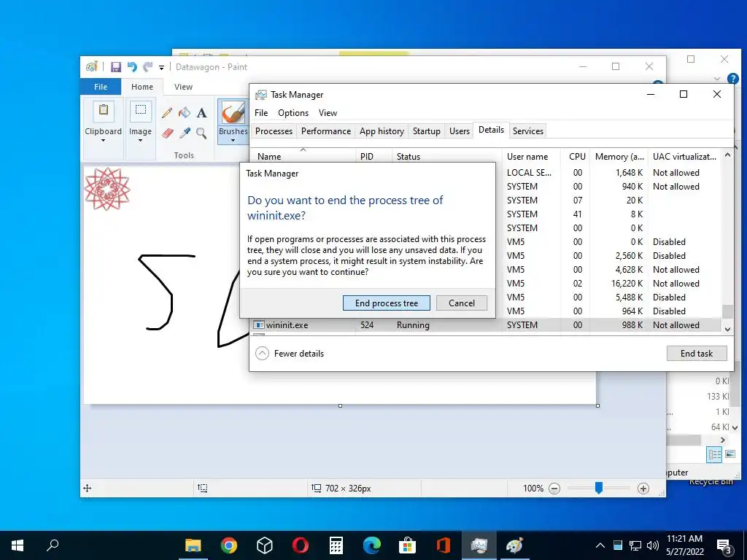Viewport: 747px width, 560px height.
Task: Expand the Brushes dropdown arrow
Action: point(233,141)
